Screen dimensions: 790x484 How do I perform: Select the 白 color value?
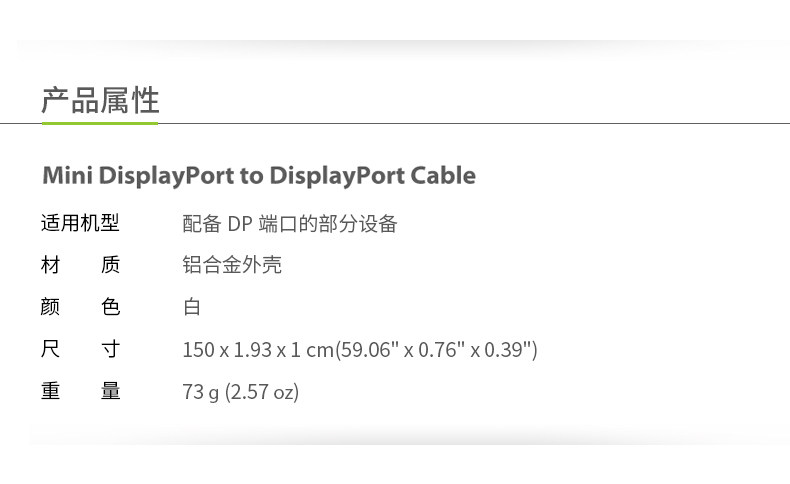pyautogui.click(x=192, y=307)
